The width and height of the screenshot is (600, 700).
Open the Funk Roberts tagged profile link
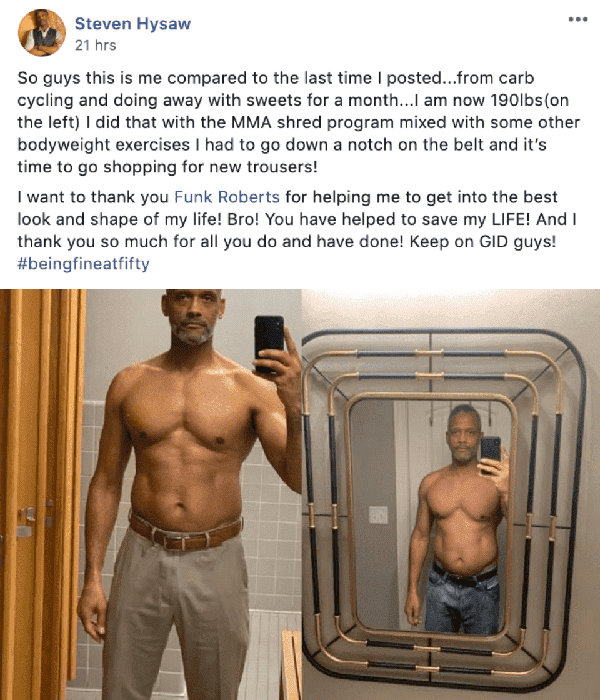[227, 197]
